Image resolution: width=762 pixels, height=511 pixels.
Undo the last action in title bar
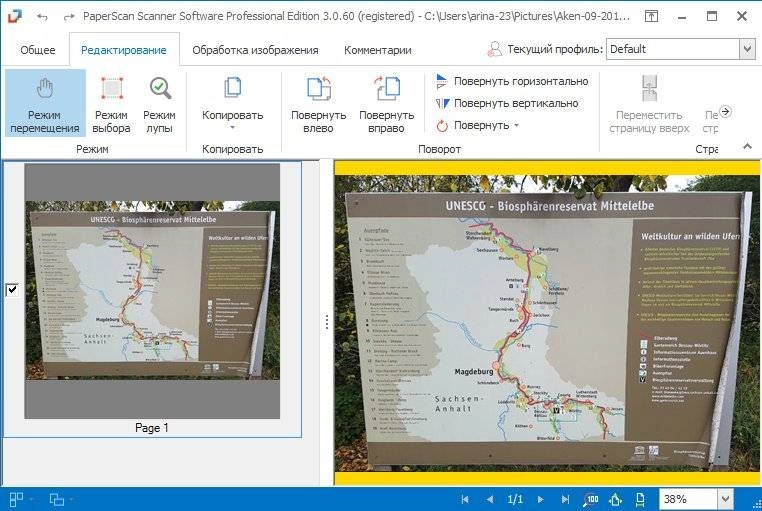click(x=43, y=17)
